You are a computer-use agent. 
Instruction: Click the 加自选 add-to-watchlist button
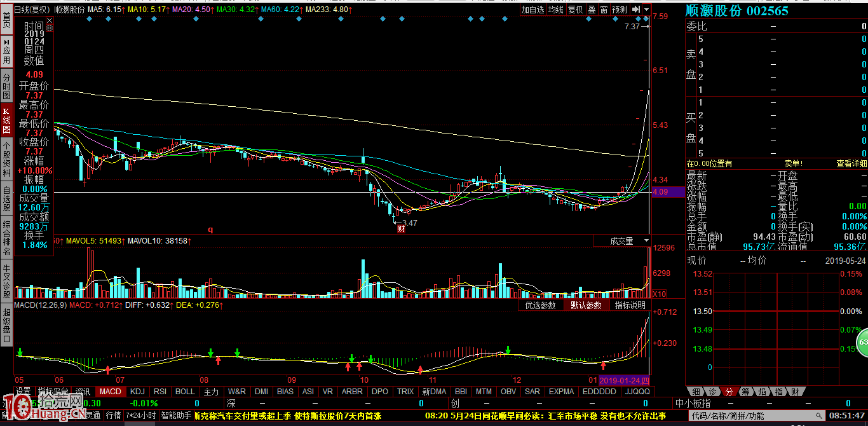(x=532, y=10)
